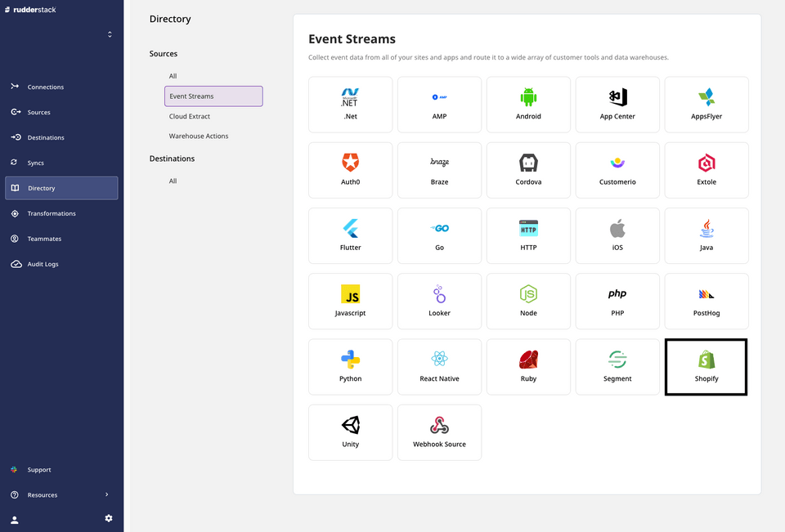Select the React Native source

click(439, 366)
